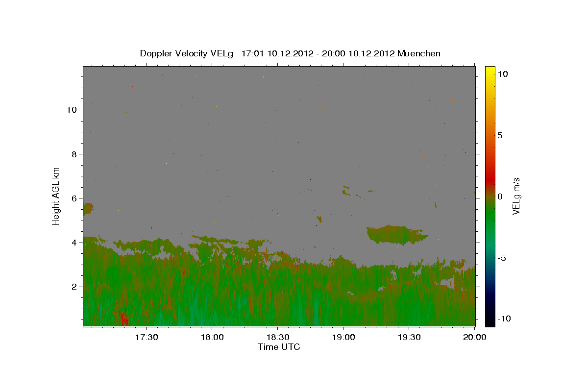Pick the yellow top of the colorbar
The width and height of the screenshot is (588, 392).
[490, 70]
